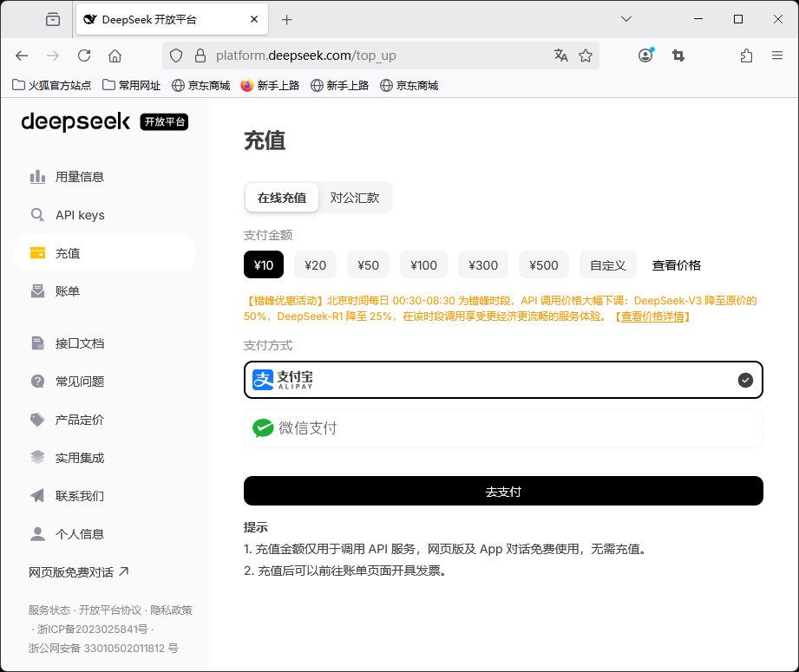Reload the page with the refresh icon
This screenshot has height=672, width=799.
(x=84, y=55)
